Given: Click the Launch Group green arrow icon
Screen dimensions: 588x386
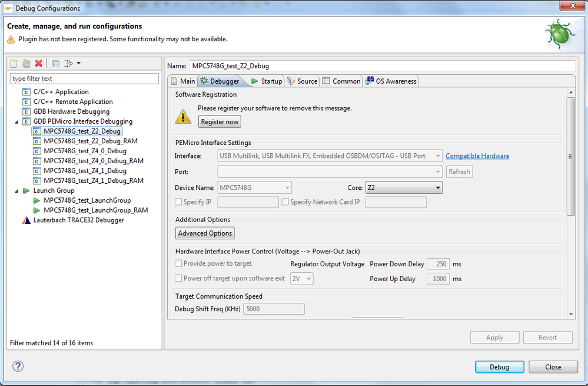Looking at the screenshot, I should tap(26, 191).
